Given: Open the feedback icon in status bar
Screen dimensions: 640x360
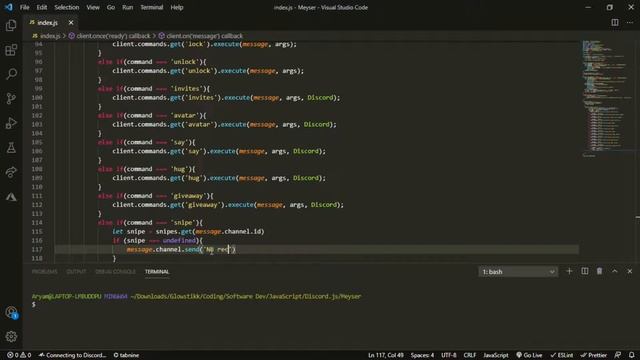Looking at the screenshot, I should 618,355.
